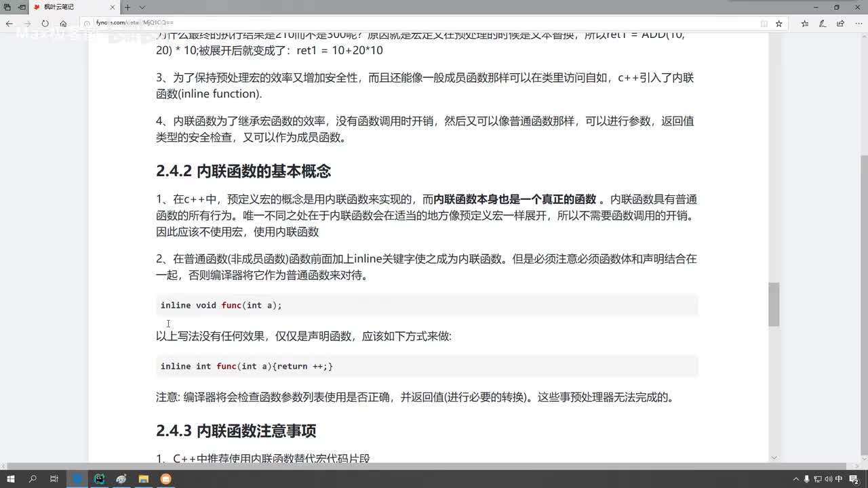Screen dimensions: 868x488
Task: Share this page icon
Action: pyautogui.click(x=840, y=23)
